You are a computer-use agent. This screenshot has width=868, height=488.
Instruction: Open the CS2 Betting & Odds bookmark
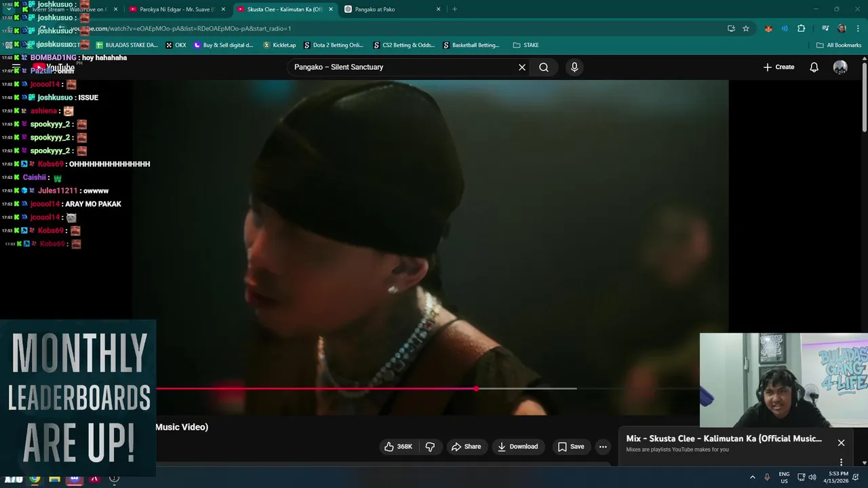403,45
